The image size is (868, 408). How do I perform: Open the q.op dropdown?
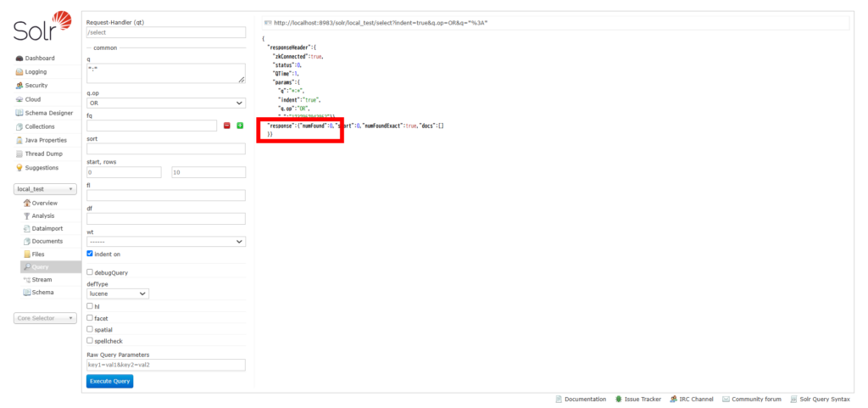(166, 103)
